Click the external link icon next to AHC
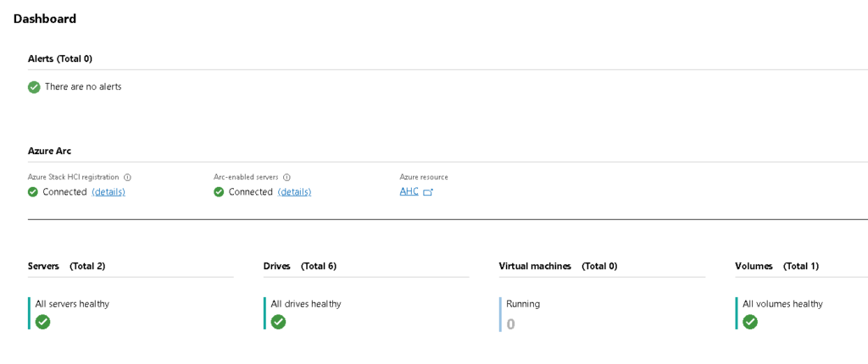 (427, 192)
